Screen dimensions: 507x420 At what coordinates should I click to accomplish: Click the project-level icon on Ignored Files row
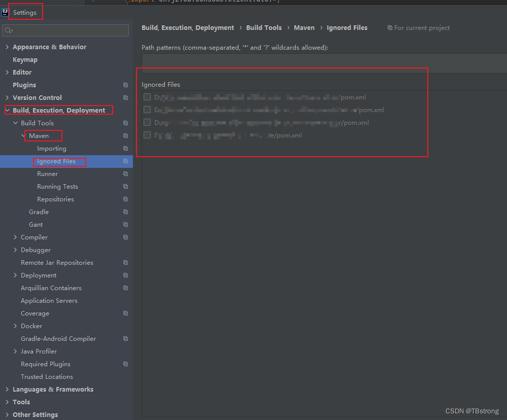125,161
